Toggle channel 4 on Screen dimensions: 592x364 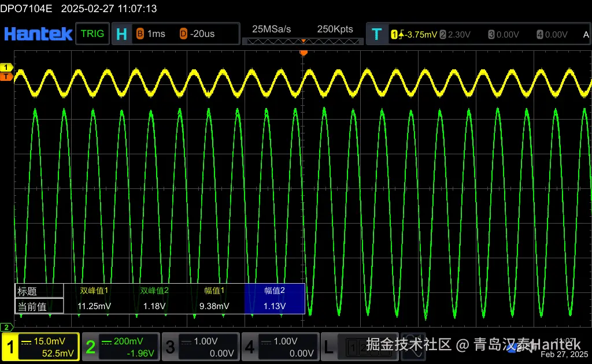click(250, 347)
